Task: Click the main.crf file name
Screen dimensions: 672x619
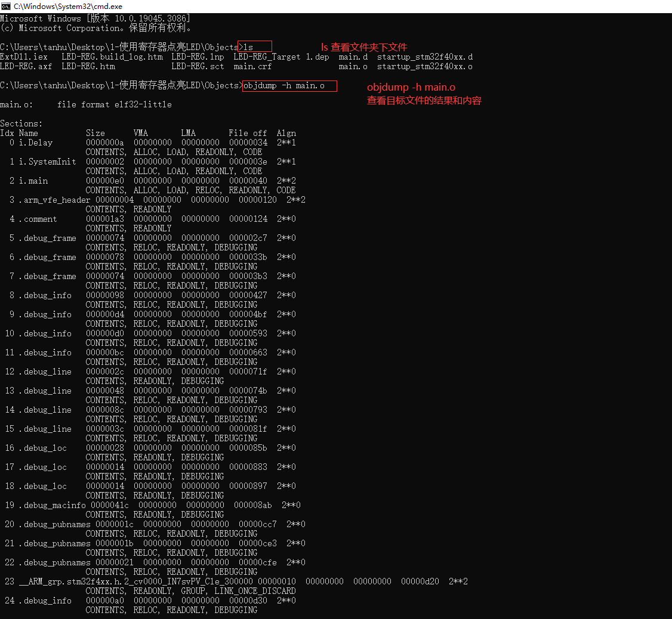Action: pyautogui.click(x=252, y=66)
